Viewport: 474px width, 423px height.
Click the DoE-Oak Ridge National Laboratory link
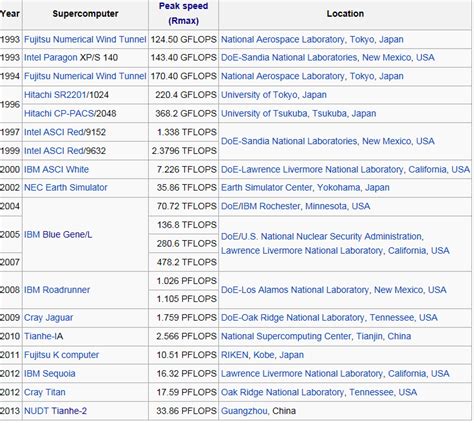[293, 318]
